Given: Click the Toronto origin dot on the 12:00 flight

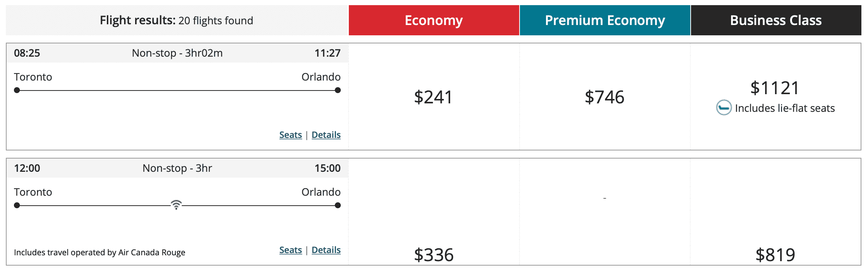Looking at the screenshot, I should click(17, 205).
